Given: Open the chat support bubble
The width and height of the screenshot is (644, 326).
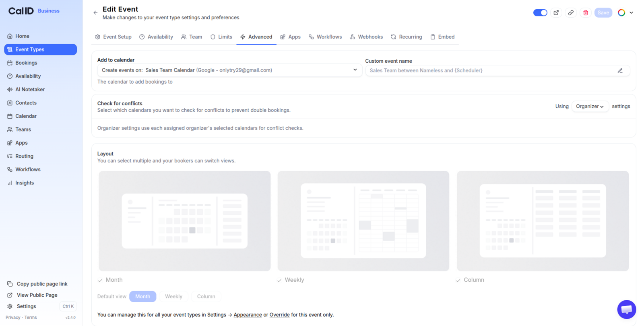Looking at the screenshot, I should [x=627, y=310].
